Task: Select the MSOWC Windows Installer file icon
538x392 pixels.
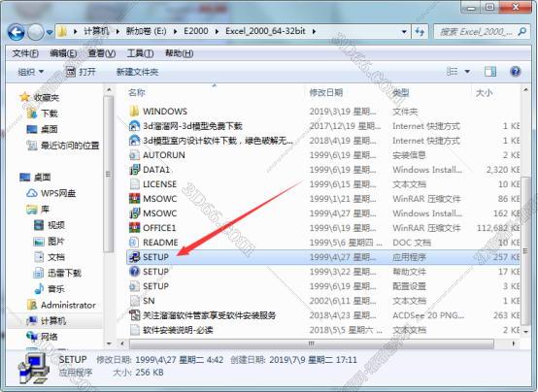Action: coord(134,213)
